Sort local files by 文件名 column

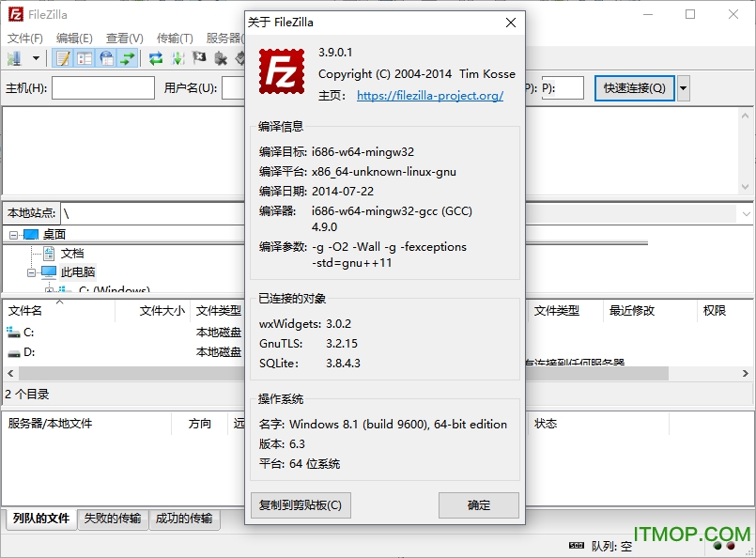[x=58, y=311]
